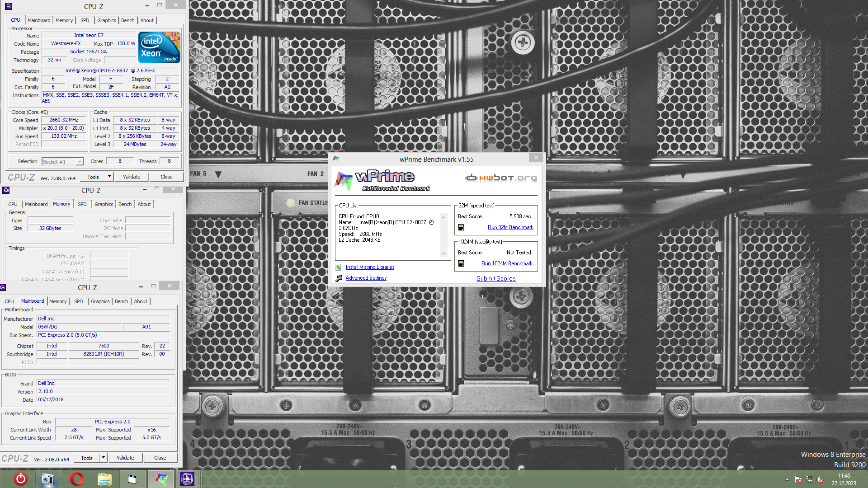The height and width of the screenshot is (488, 868).
Task: Click the wPrime title bar icon
Action: click(x=336, y=159)
